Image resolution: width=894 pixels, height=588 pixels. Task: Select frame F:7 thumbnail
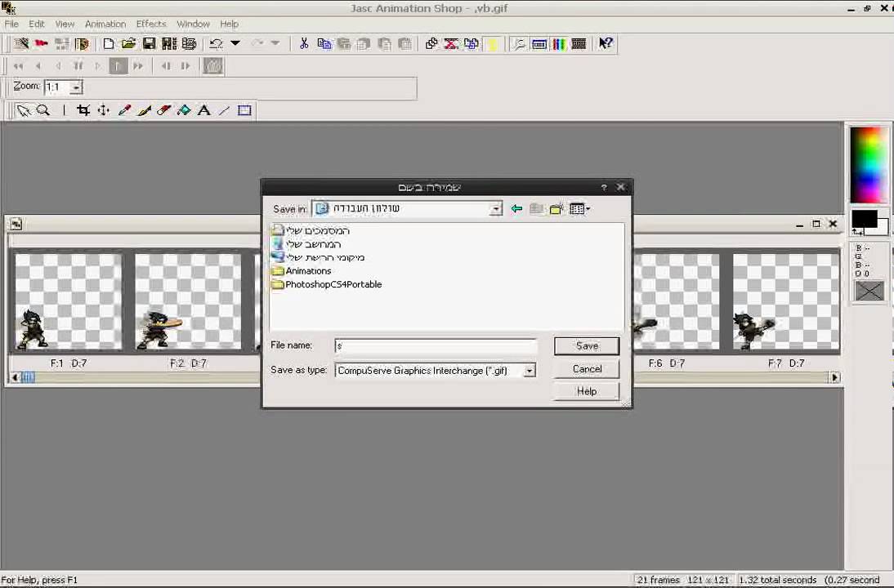click(x=785, y=301)
